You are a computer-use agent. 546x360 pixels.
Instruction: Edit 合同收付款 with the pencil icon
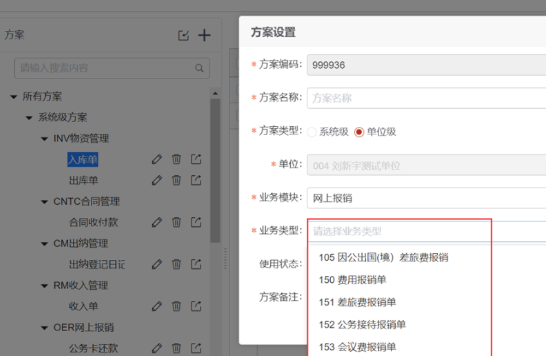tap(157, 222)
